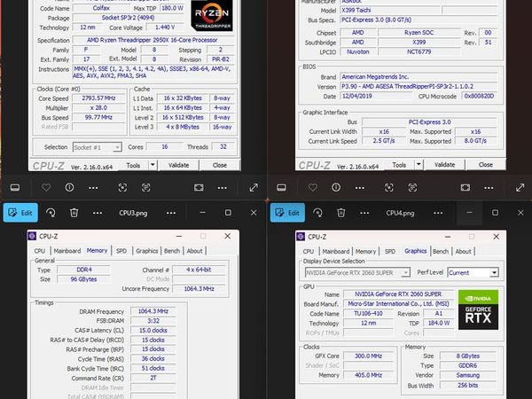Maximize the CPU3.png photo viewer window
The width and height of the screenshot is (532, 399).
(x=228, y=213)
